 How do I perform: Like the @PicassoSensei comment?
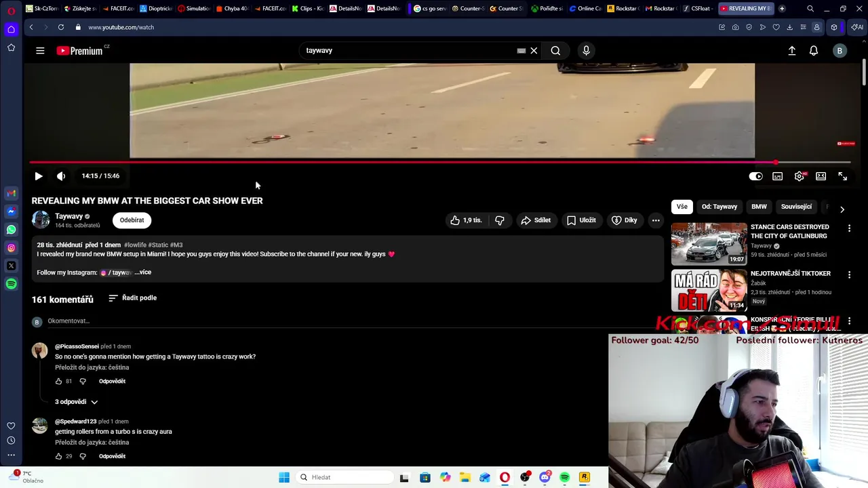tap(59, 382)
